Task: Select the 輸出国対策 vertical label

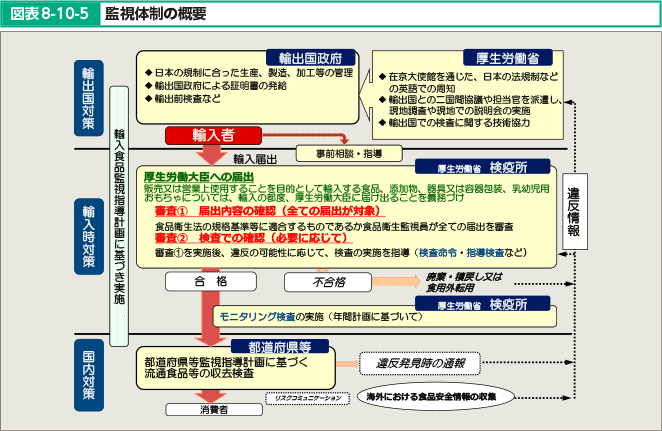Action: [89, 99]
